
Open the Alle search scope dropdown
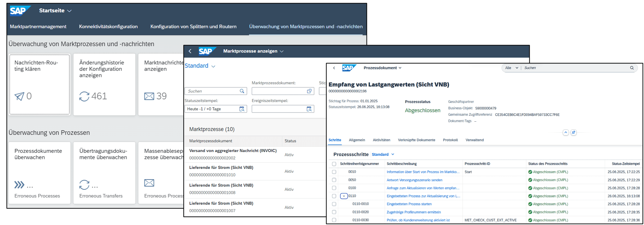point(512,68)
